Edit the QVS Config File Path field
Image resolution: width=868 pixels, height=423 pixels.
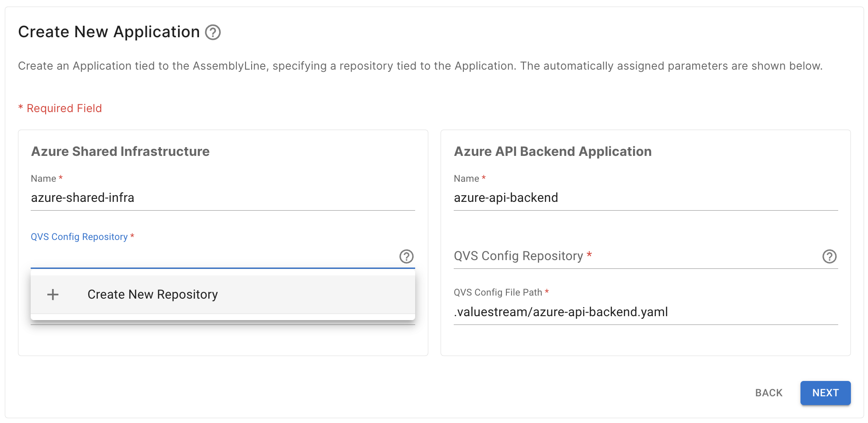tap(645, 312)
